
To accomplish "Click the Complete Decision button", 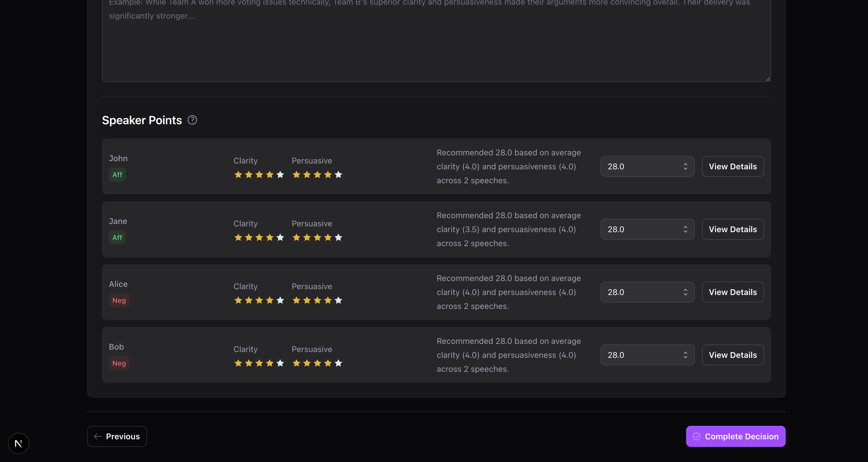I will tap(735, 436).
